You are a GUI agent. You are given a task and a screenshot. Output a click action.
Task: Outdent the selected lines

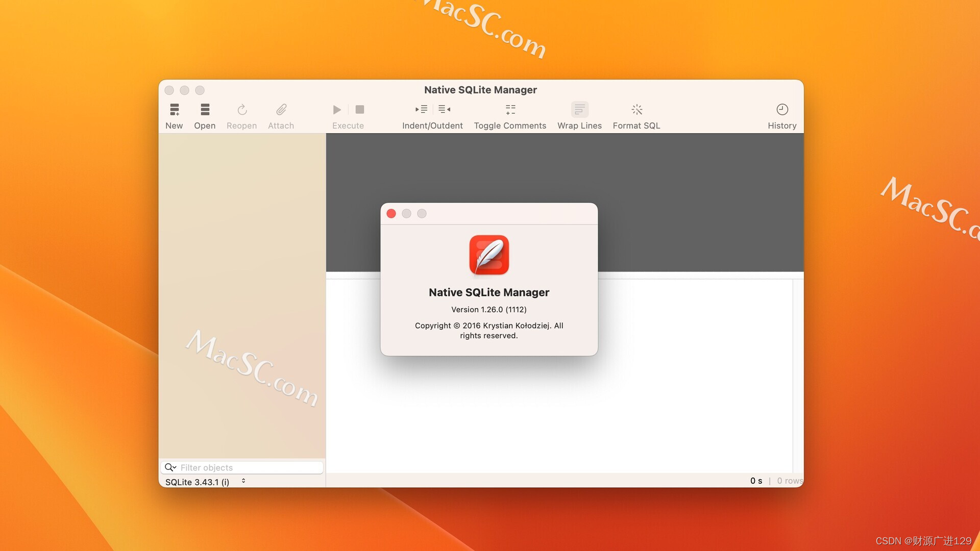[445, 109]
